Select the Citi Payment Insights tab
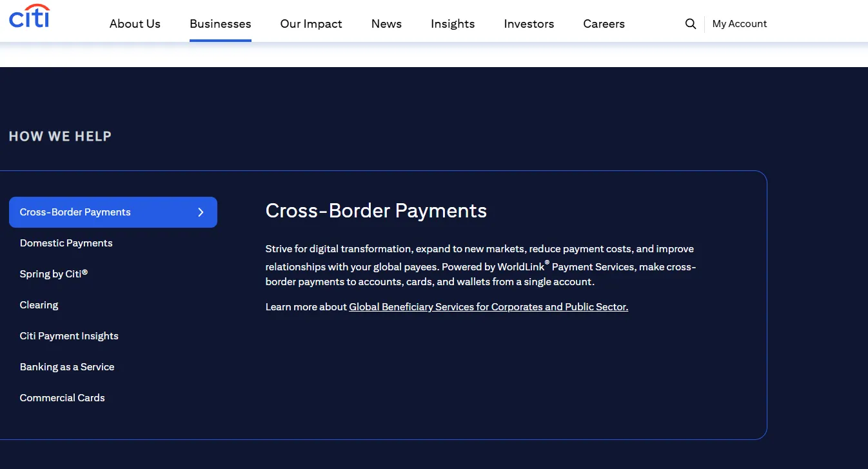Screen dimensions: 868x469 click(x=113, y=336)
